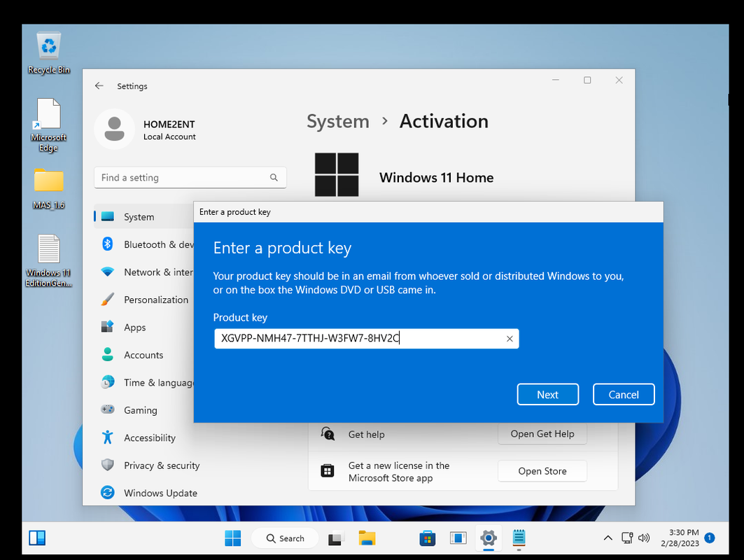
Task: Open File Explorer from the taskbar
Action: click(x=367, y=538)
